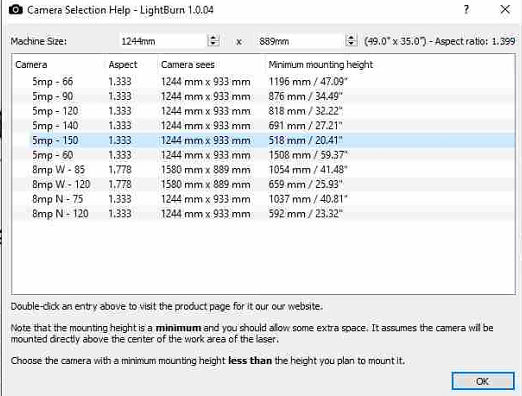The height and width of the screenshot is (396, 522).
Task: Select the 5mp - 66 camera row
Action: (263, 82)
